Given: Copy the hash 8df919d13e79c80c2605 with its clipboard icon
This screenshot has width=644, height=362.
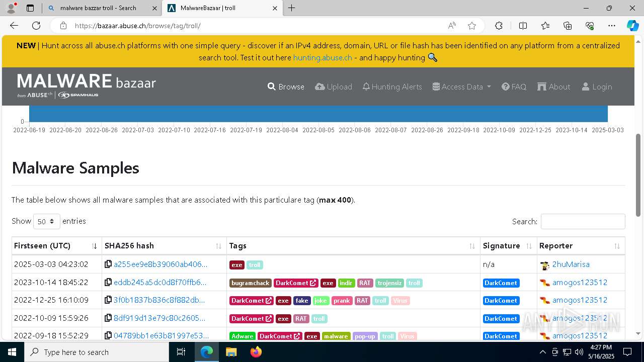Looking at the screenshot, I should pyautogui.click(x=108, y=318).
